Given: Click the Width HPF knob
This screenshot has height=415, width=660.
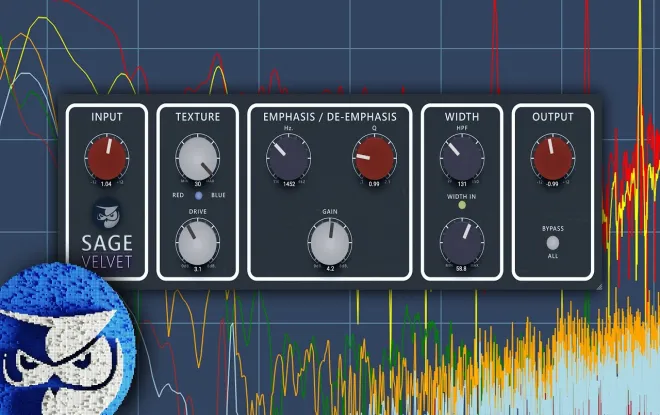Looking at the screenshot, I should pos(462,158).
